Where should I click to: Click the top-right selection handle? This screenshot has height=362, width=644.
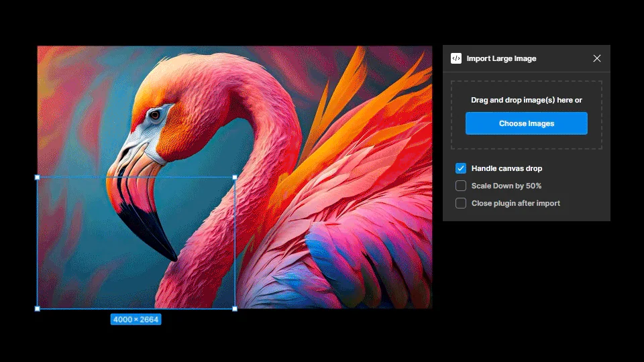pos(235,177)
